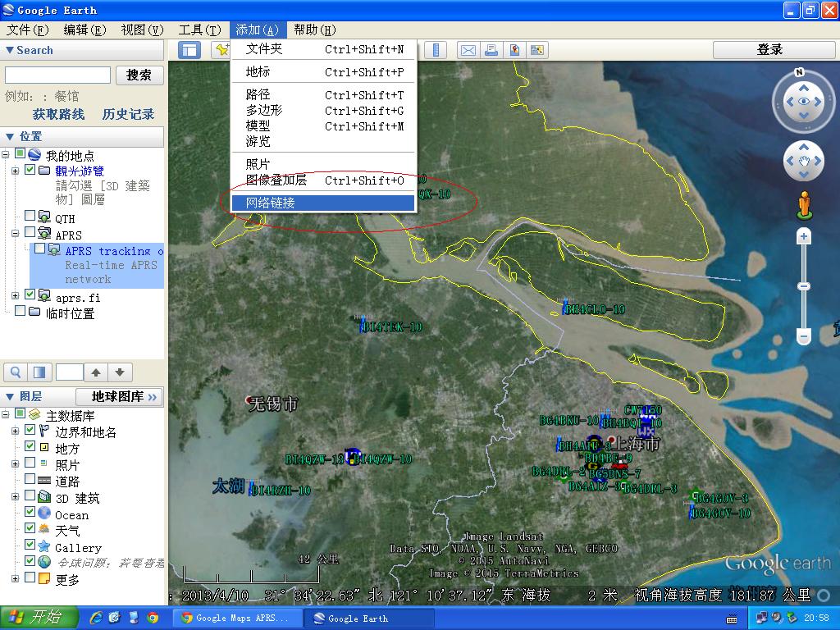This screenshot has width=840, height=630.
Task: Expand the 更多 layer node
Action: (15, 578)
